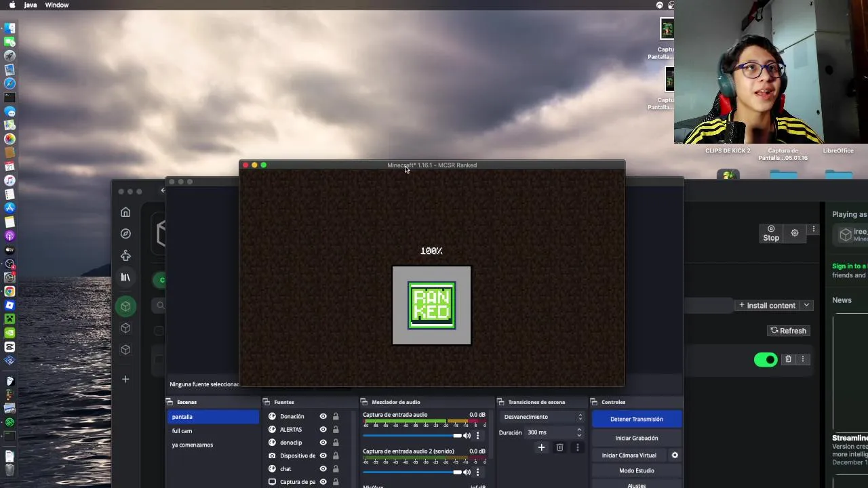
Task: Toggle lock on the chat source
Action: pyautogui.click(x=336, y=469)
